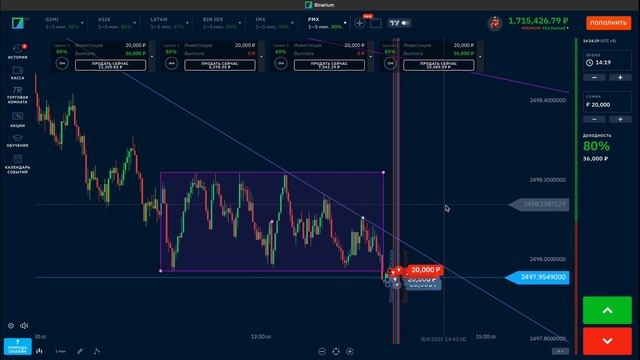Open the indicators tool icon
640x360 pixels.
pos(97,351)
